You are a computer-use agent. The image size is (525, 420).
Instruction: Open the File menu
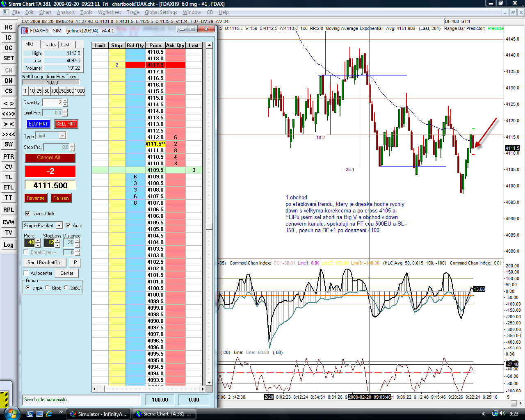16,12
